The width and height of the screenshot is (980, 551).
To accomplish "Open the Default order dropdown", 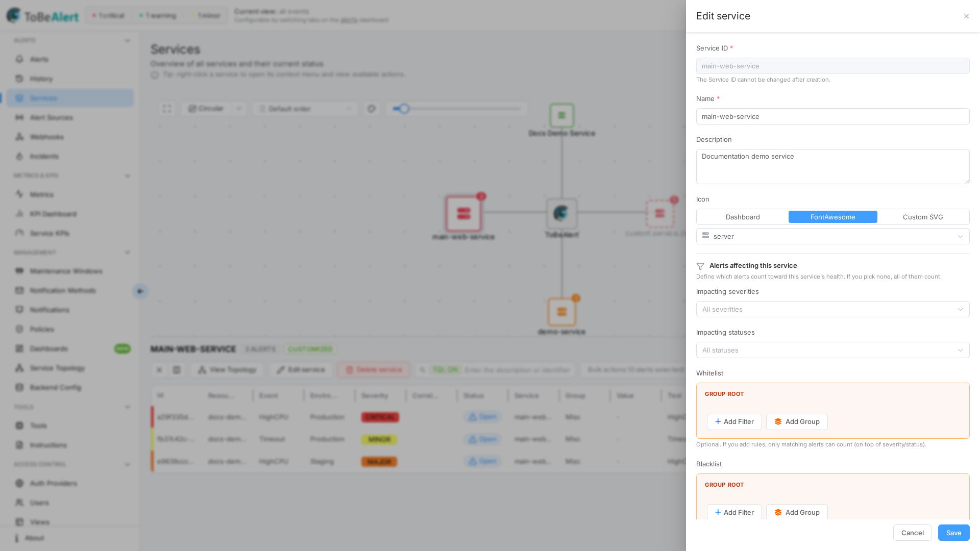I will coord(305,109).
